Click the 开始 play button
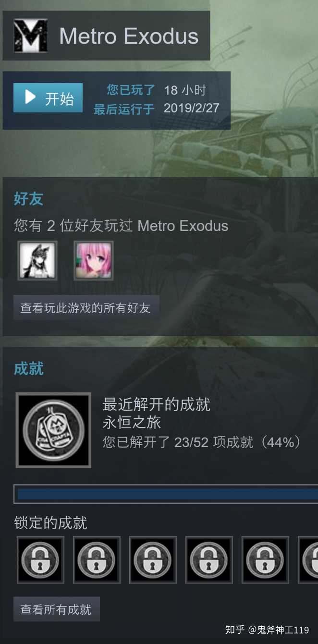This screenshot has height=644, width=318. [48, 98]
